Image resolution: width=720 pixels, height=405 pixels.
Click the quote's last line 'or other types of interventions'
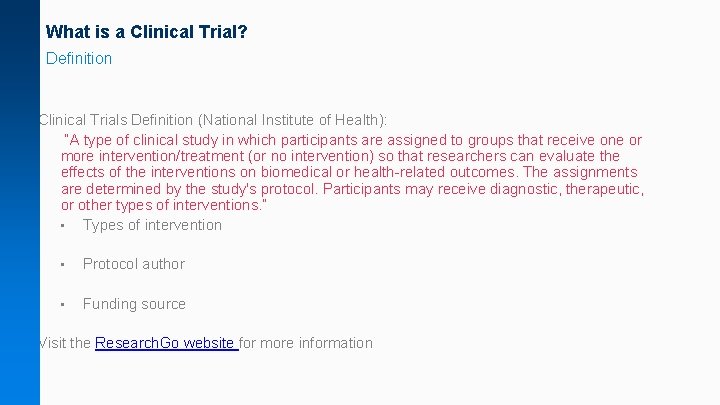pos(162,205)
